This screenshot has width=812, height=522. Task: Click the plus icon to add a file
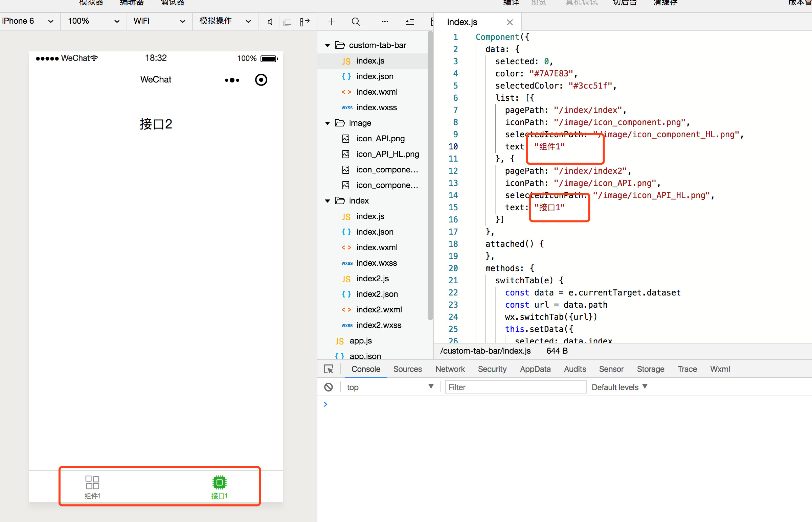click(331, 22)
